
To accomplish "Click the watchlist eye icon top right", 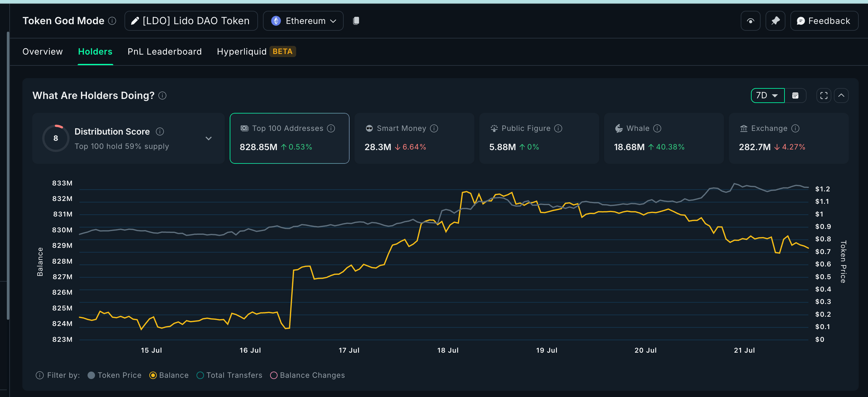I will (x=750, y=20).
